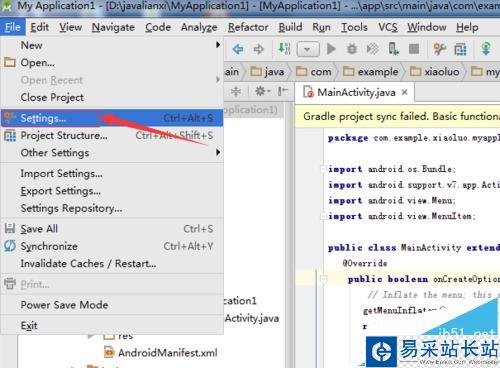Viewport: 500px width, 368px height.
Task: Click the com breadcrumb folder
Action: click(x=314, y=72)
